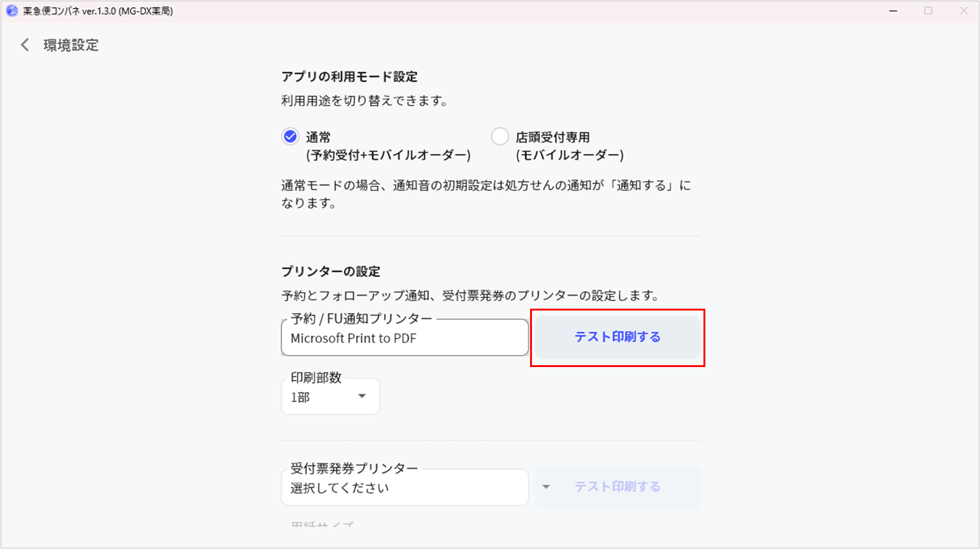The image size is (980, 549).
Task: Click the 予約 / FU通知プリンター field
Action: point(404,338)
